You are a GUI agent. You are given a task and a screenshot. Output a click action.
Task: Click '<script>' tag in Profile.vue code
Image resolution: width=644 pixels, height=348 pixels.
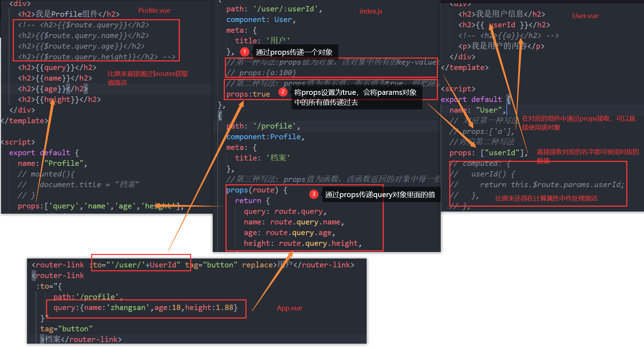[x=18, y=142]
